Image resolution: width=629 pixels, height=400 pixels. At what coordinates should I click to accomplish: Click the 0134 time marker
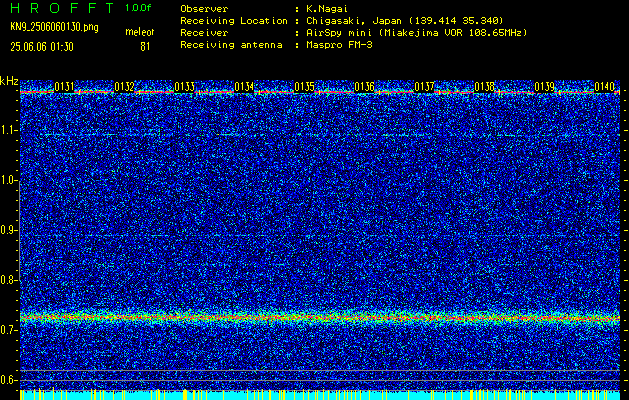[244, 87]
